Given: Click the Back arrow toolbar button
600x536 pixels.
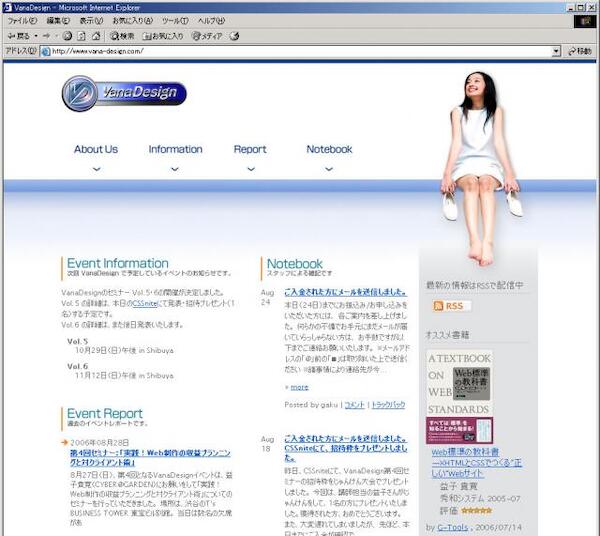Looking at the screenshot, I should click(x=18, y=36).
